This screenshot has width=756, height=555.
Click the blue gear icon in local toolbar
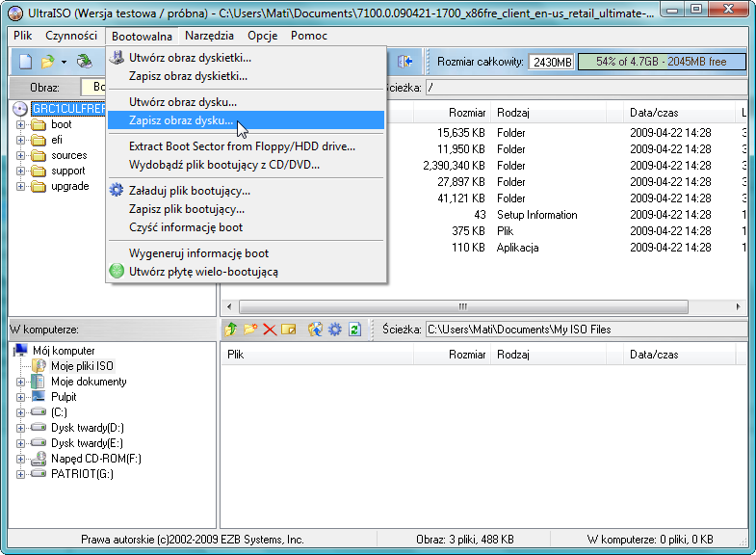[334, 330]
